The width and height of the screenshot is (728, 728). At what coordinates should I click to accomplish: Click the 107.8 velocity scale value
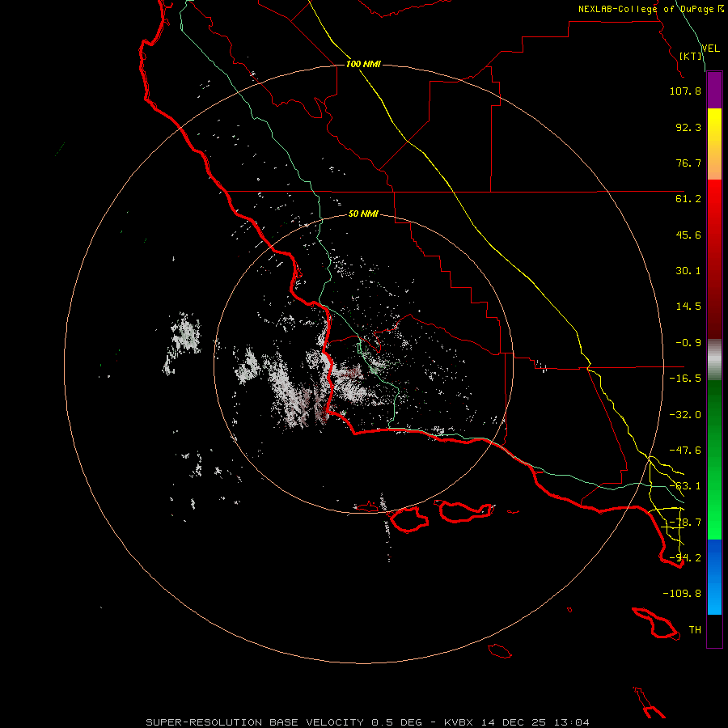coord(685,91)
